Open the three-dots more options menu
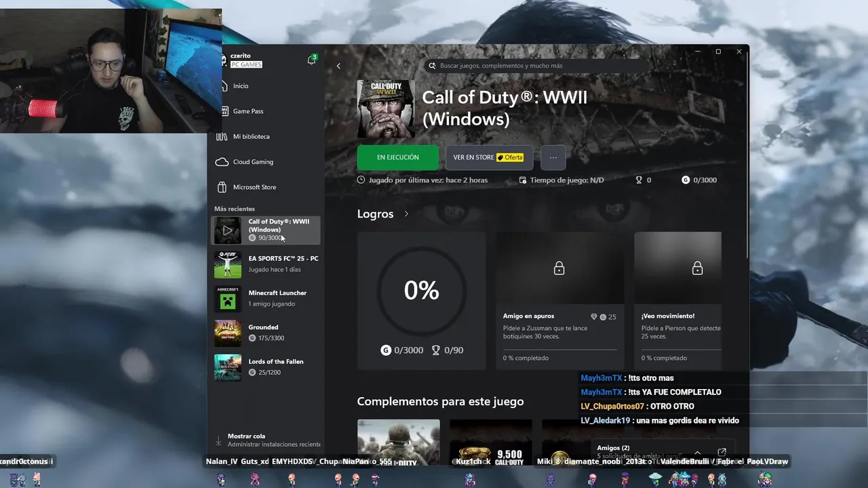868x488 pixels. pos(553,157)
